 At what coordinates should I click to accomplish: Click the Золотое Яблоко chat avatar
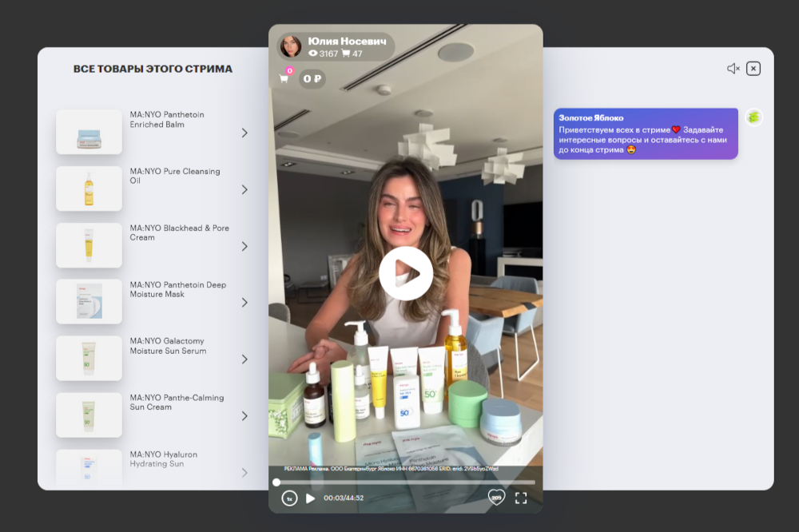(753, 117)
